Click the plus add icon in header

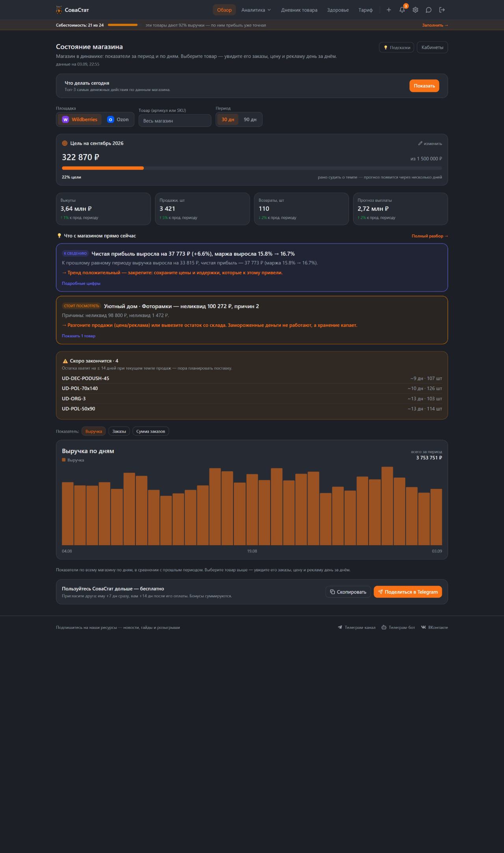coord(389,10)
